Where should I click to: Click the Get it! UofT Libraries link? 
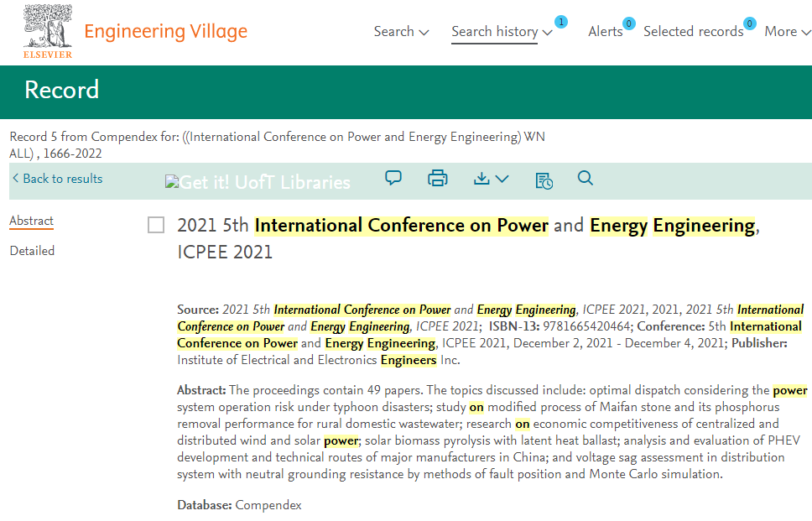tap(258, 182)
